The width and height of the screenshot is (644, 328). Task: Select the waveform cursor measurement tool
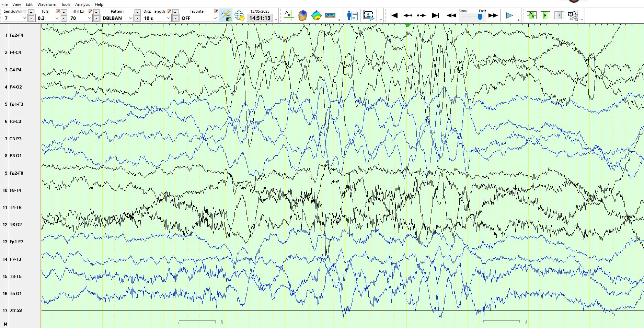(x=289, y=15)
